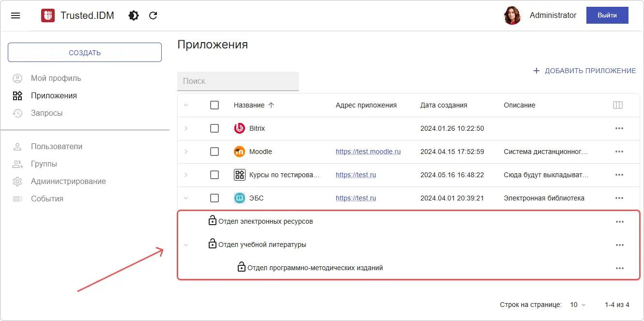Click the lock icon beside Отдел электронных ресурсов
644x321 pixels.
pyautogui.click(x=213, y=220)
